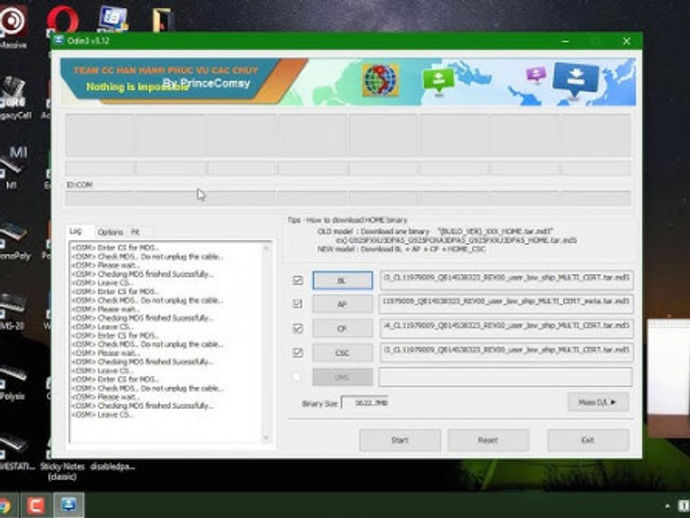Switch to the Options tab
Screen dimensions: 690x518
point(110,232)
